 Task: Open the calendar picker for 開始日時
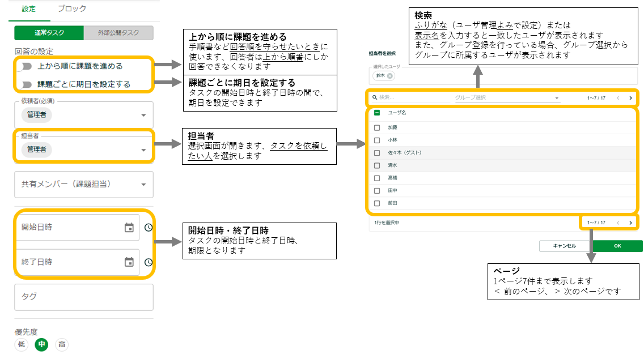point(129,228)
